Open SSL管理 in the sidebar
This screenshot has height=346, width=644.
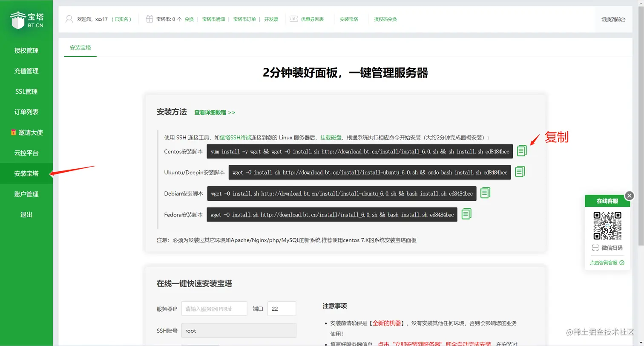(26, 91)
